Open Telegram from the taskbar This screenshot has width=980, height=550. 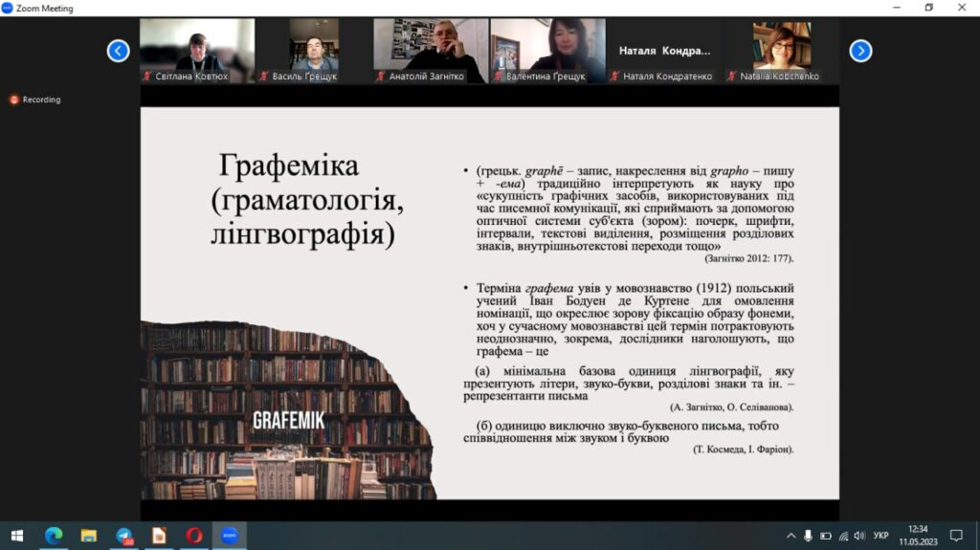[124, 536]
